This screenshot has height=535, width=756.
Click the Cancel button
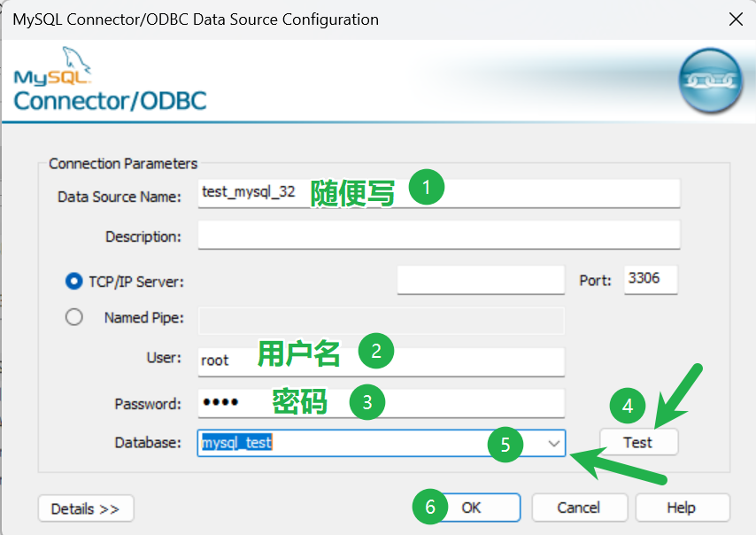coord(579,508)
